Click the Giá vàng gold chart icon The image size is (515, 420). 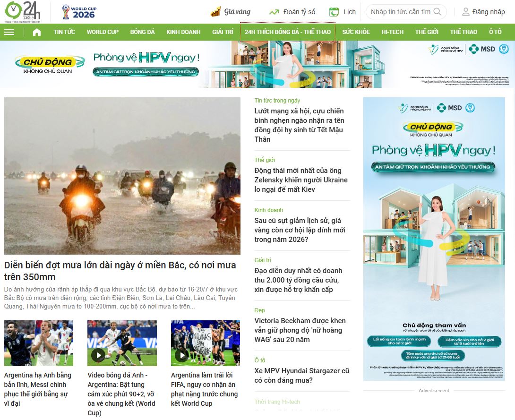215,12
